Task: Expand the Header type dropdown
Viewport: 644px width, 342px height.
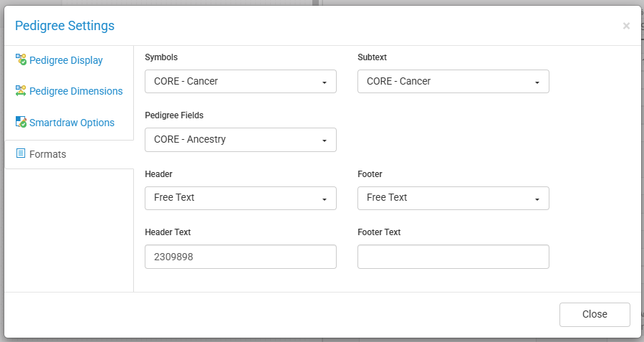Action: (240, 198)
